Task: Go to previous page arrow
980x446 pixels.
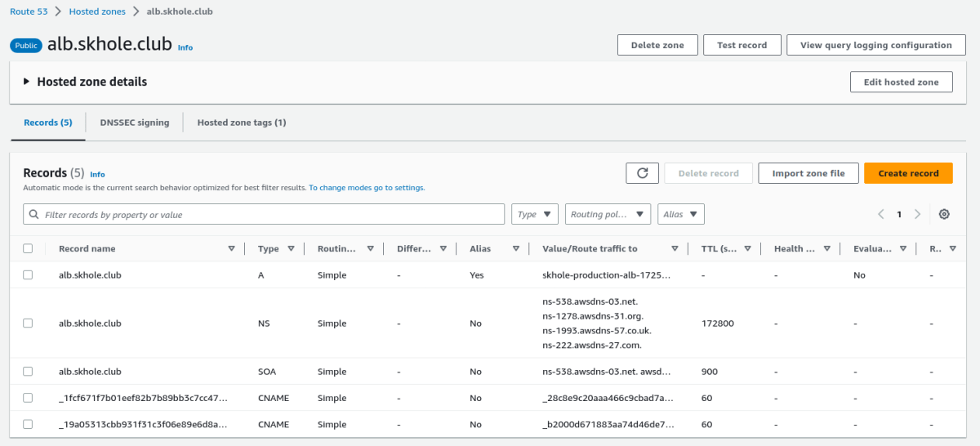Action: pos(881,214)
